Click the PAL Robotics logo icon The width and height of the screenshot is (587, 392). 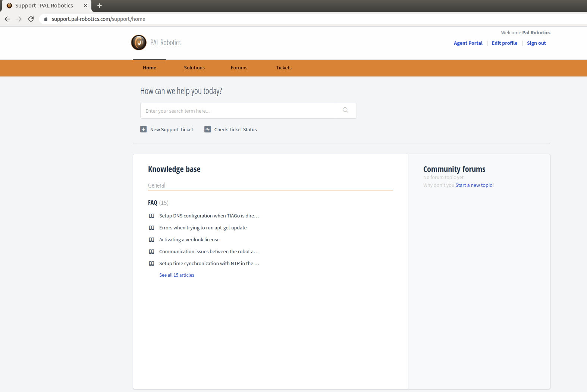[139, 43]
